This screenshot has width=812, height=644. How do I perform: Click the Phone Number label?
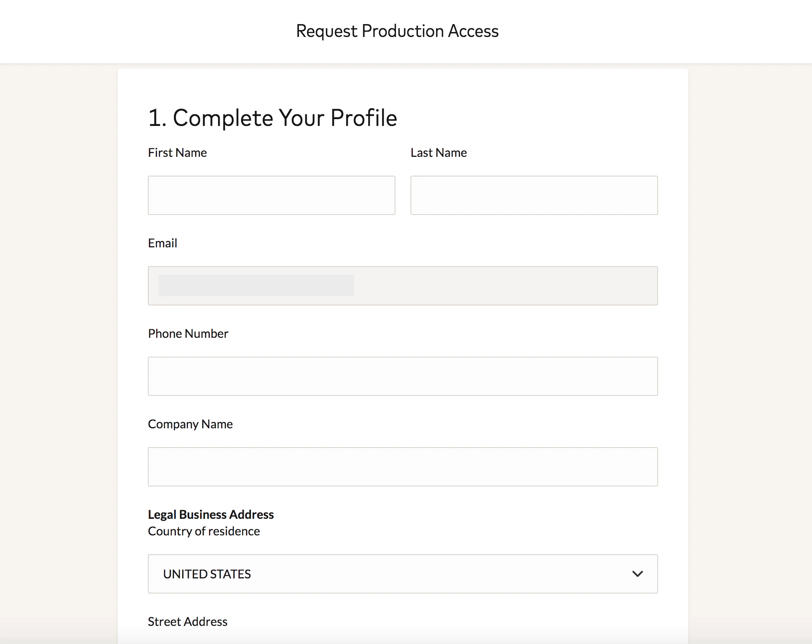(x=188, y=334)
